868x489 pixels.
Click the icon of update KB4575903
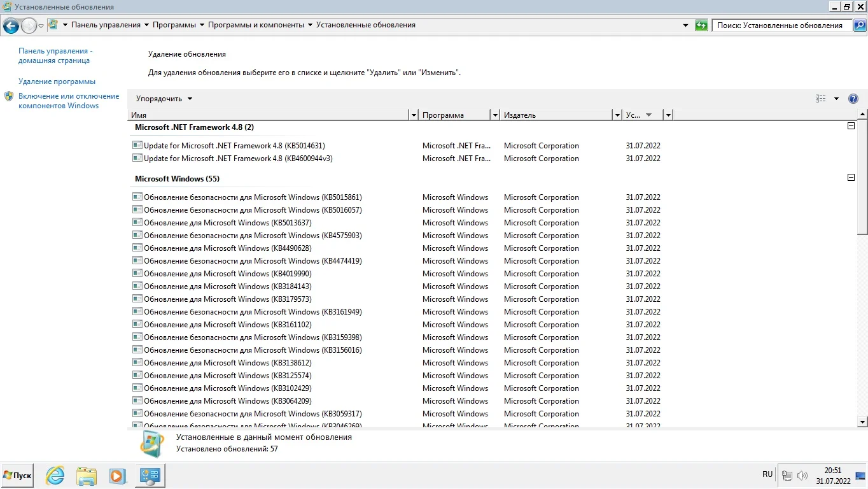pyautogui.click(x=137, y=235)
